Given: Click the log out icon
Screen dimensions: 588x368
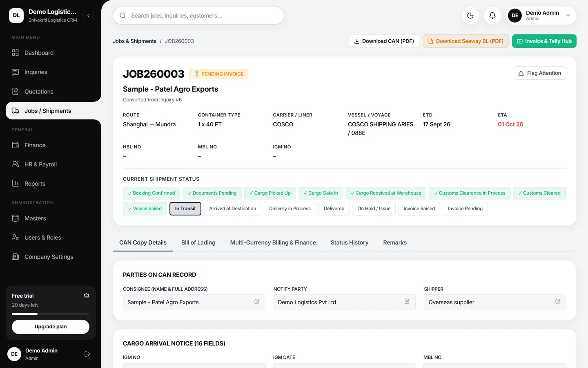Looking at the screenshot, I should [x=87, y=354].
